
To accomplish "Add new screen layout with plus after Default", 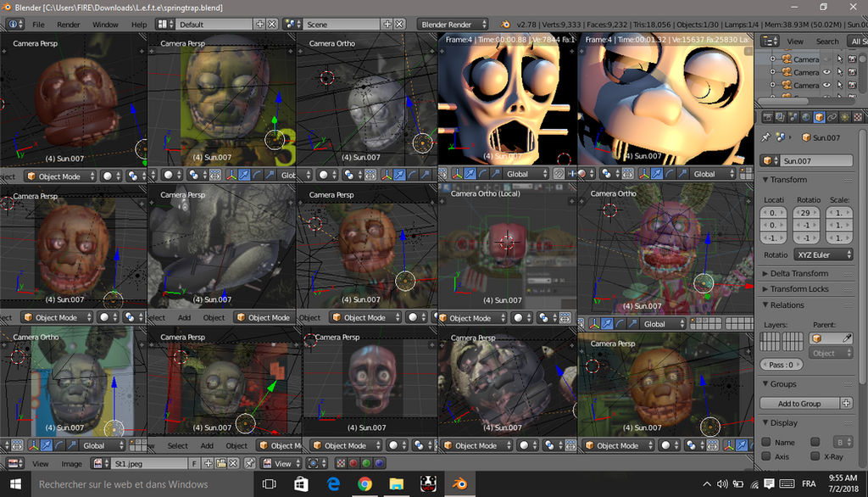I will pyautogui.click(x=259, y=25).
